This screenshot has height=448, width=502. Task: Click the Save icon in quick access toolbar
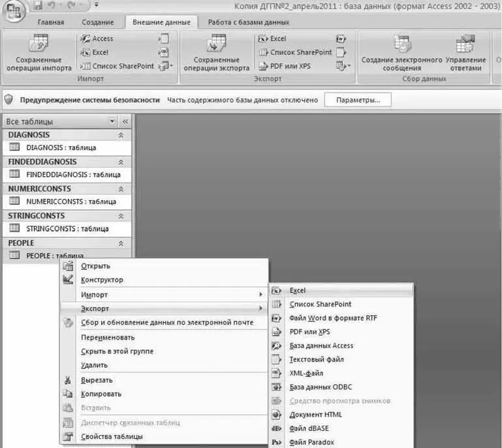[x=38, y=5]
